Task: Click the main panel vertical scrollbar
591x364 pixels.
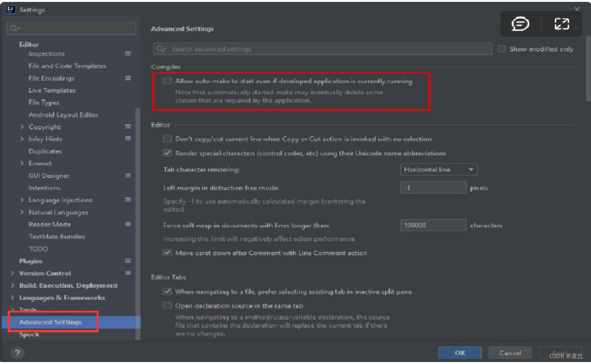Action: coord(589,69)
